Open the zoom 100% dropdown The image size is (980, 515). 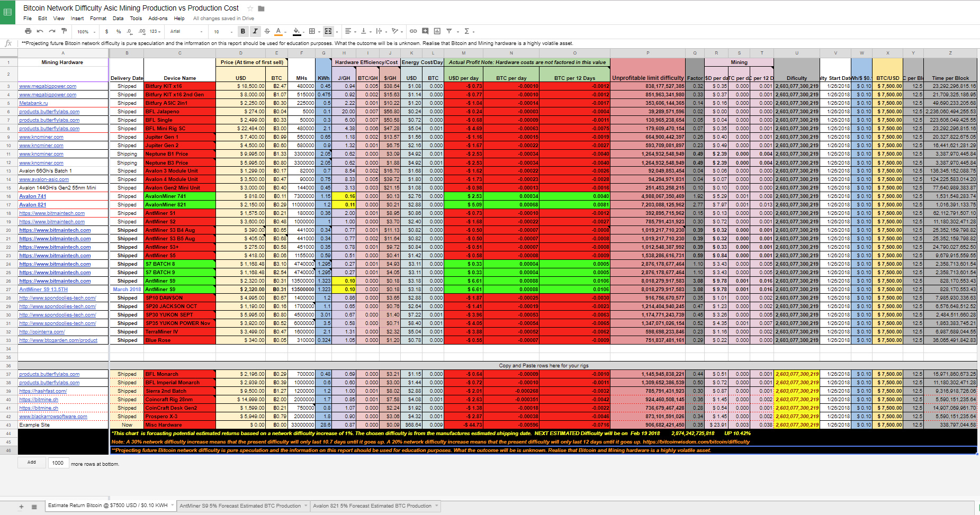click(x=86, y=32)
